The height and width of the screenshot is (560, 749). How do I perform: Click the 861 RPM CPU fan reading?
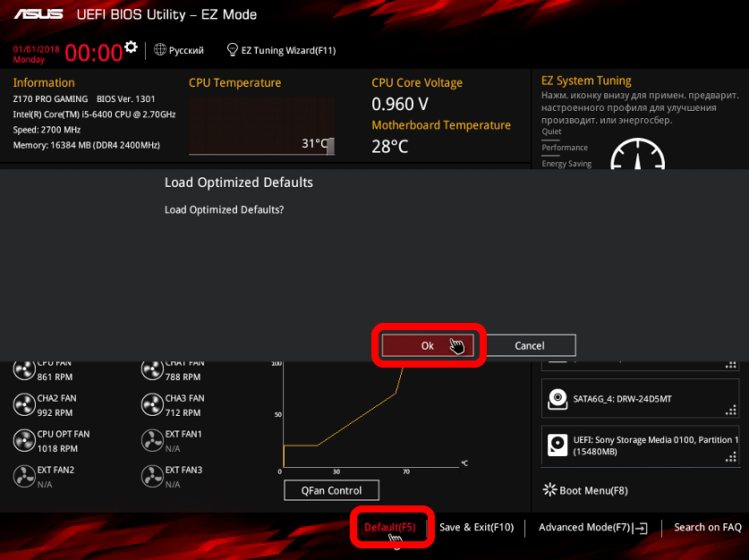[x=55, y=378]
